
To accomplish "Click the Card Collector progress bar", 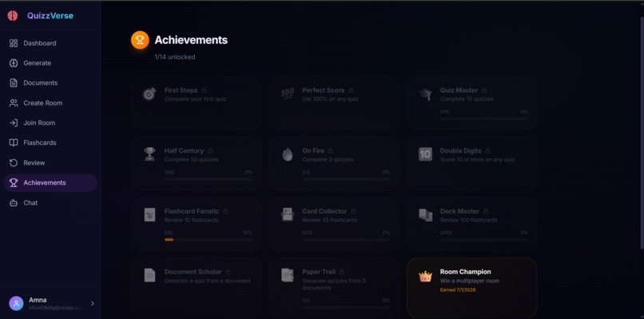I will coord(346,239).
